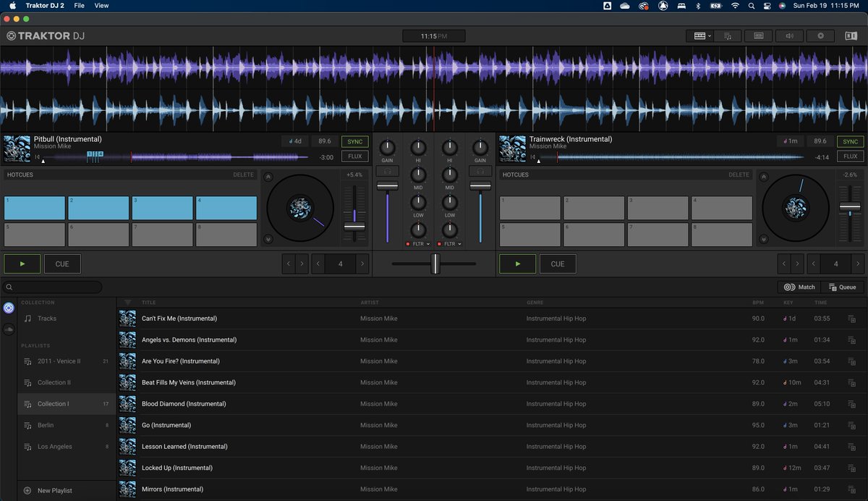Open Spotlight search in menu bar
The height and width of the screenshot is (501, 868).
[x=751, y=5]
